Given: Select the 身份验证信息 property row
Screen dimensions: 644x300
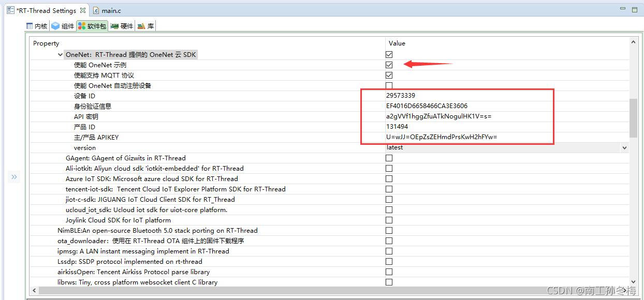Looking at the screenshot, I should [93, 106].
